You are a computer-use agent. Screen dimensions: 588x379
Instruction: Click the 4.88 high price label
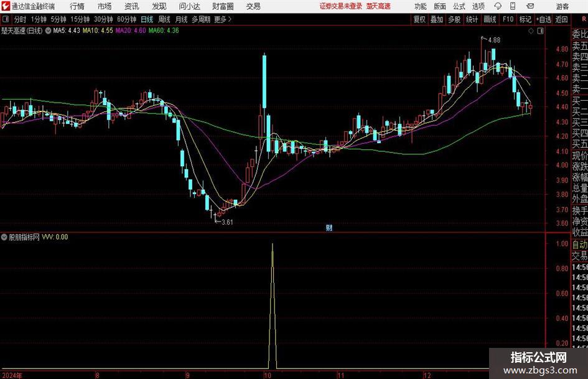[494, 40]
